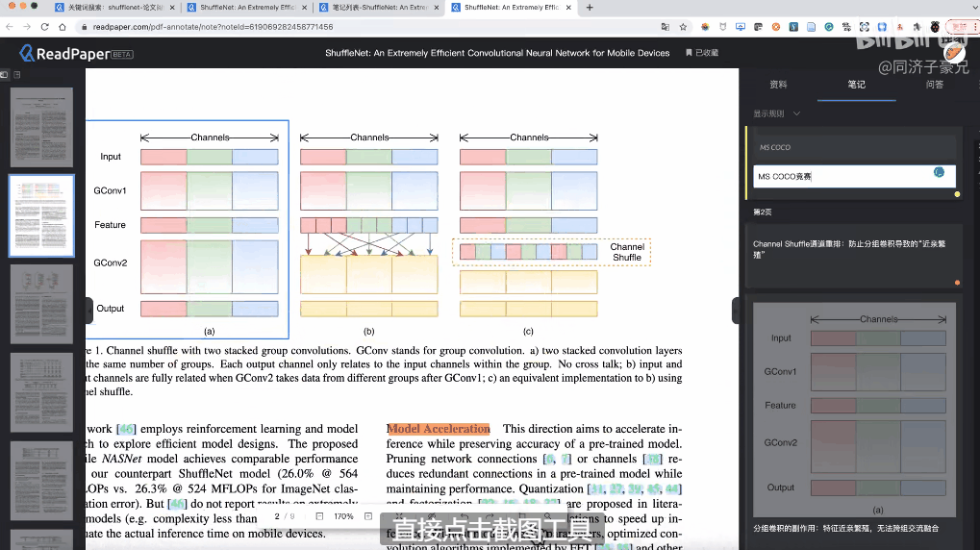Screen dimensions: 980x550
Task: Switch to the 资料 tab
Action: [x=778, y=85]
